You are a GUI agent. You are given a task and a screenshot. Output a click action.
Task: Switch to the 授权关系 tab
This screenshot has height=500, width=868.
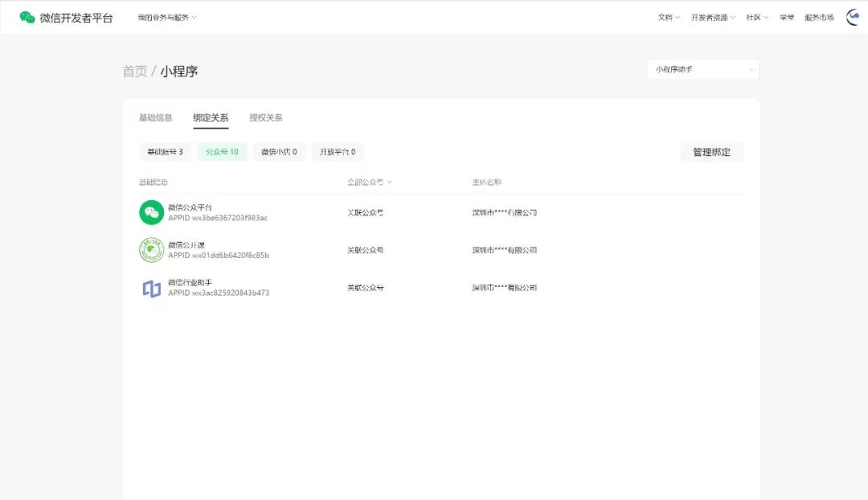[x=266, y=117]
